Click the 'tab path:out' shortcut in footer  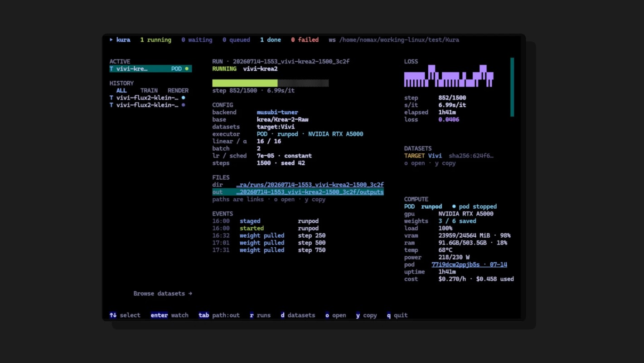click(x=219, y=315)
